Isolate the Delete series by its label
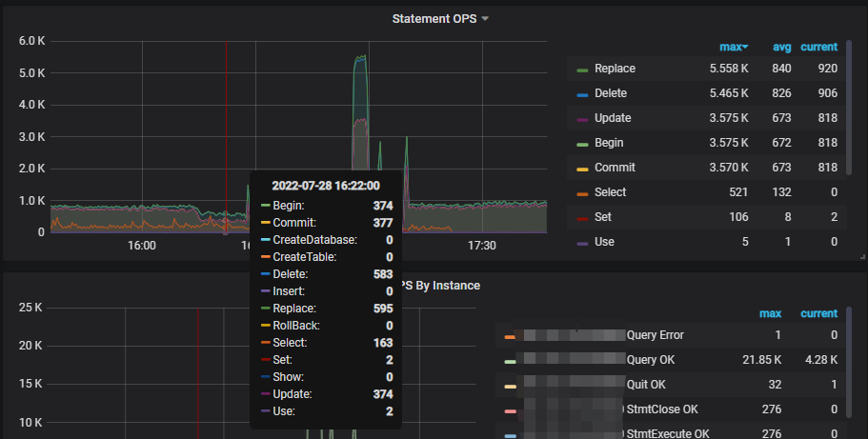 (612, 93)
